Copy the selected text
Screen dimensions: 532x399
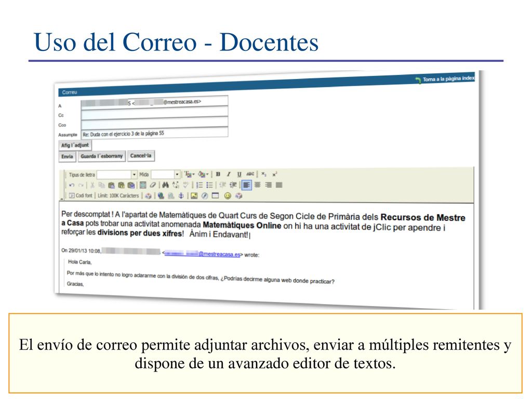click(x=101, y=185)
